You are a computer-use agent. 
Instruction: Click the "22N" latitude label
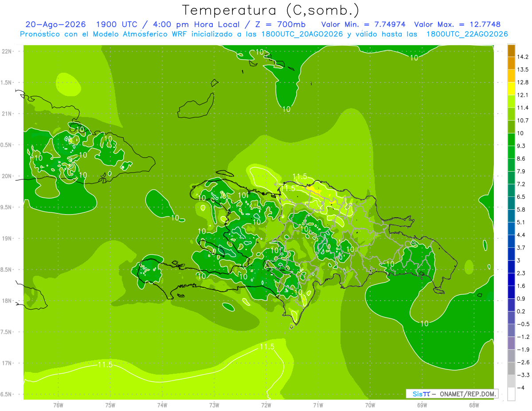click(7, 51)
